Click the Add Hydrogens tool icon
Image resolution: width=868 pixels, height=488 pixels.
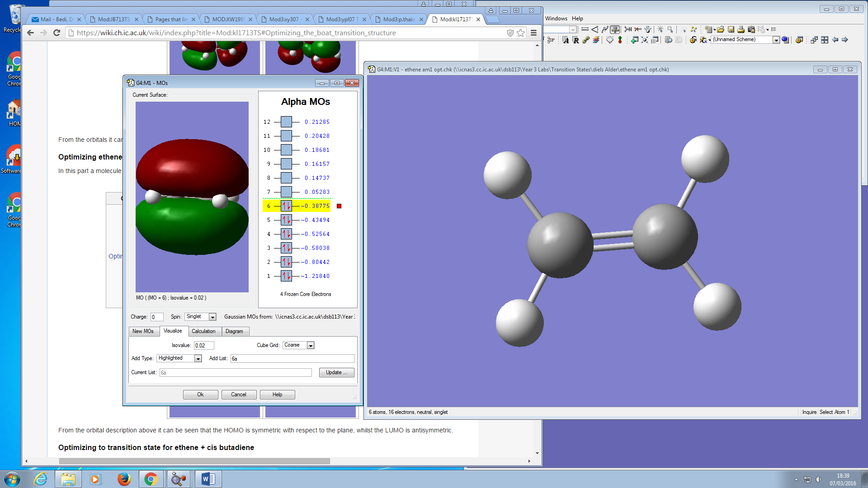[628, 29]
